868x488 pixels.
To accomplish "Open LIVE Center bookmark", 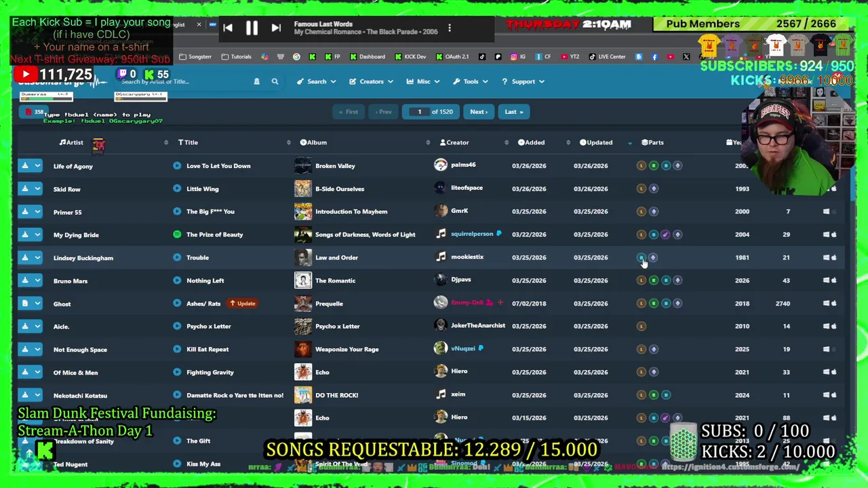I will (x=607, y=57).
